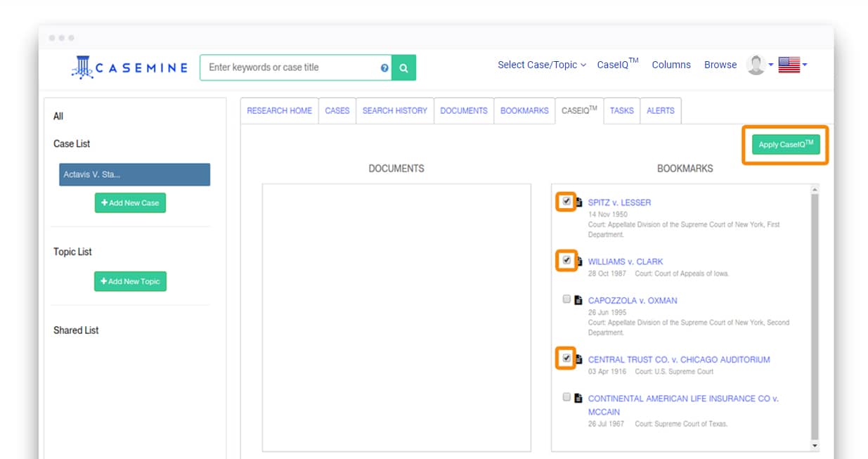Tick the CONTINENTAL AMERICAN LIFE INSURANCE checkbox

click(x=566, y=397)
